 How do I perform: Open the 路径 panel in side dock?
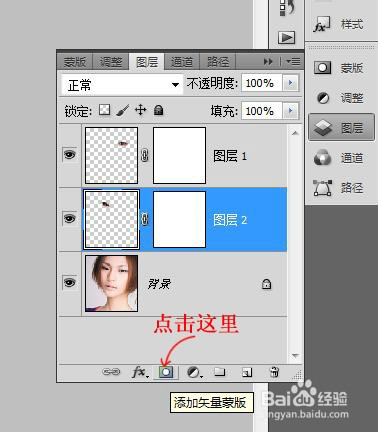(x=339, y=188)
